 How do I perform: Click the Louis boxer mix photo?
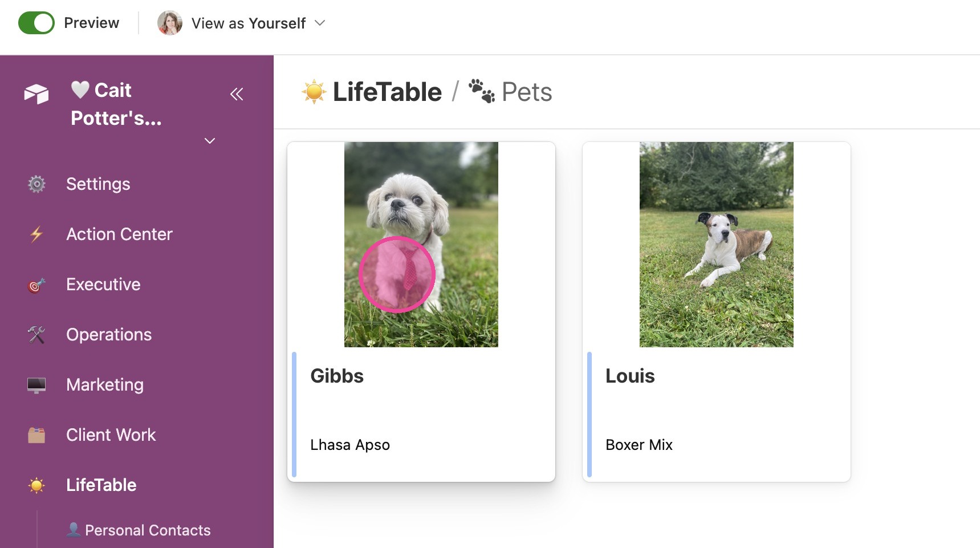717,245
